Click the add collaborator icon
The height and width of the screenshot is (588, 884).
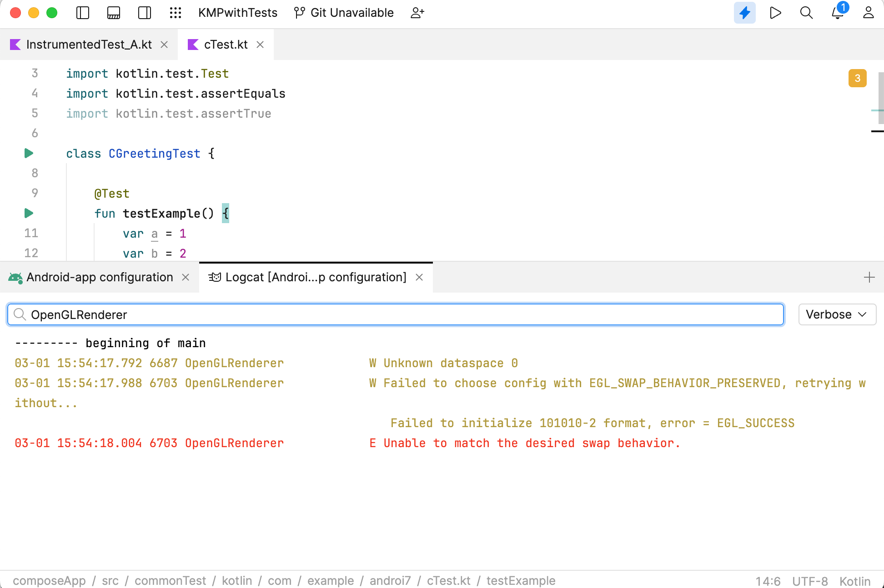point(417,13)
